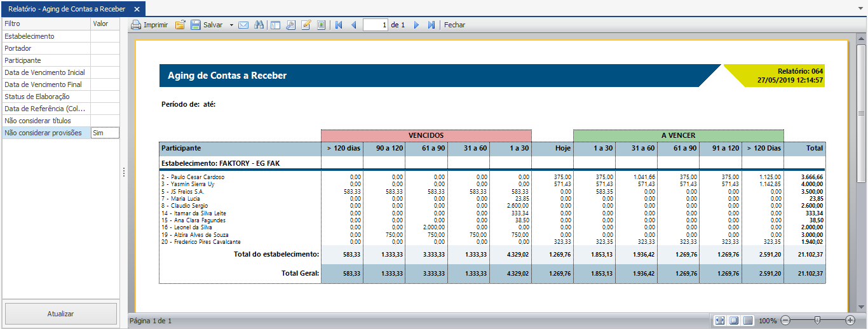Open a report file with folder icon

pos(180,25)
